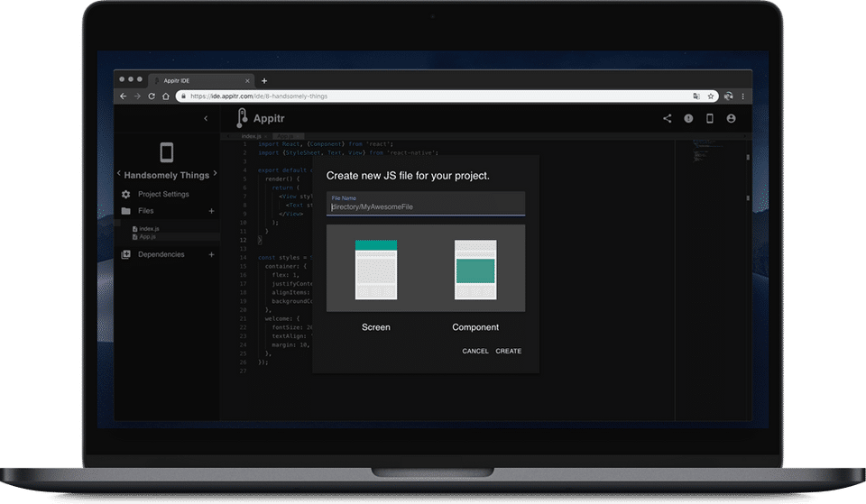Click CREATE to make the file
866x504 pixels.
(x=509, y=351)
